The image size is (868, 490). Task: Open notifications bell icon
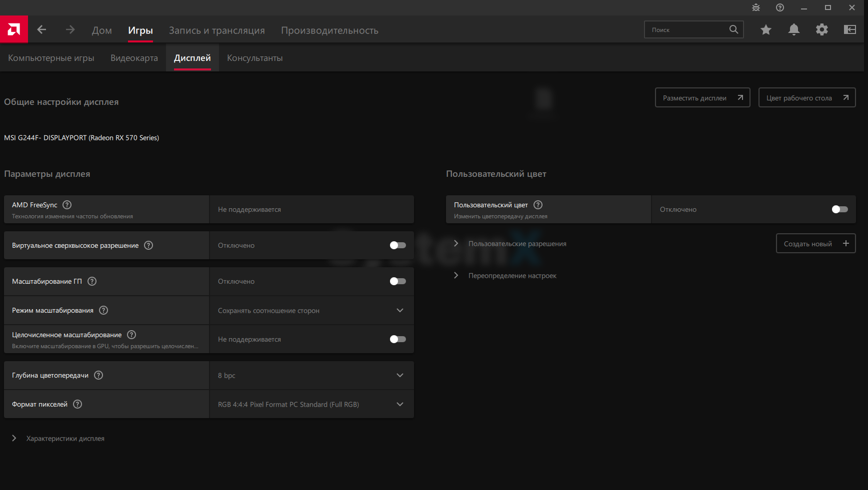point(794,29)
